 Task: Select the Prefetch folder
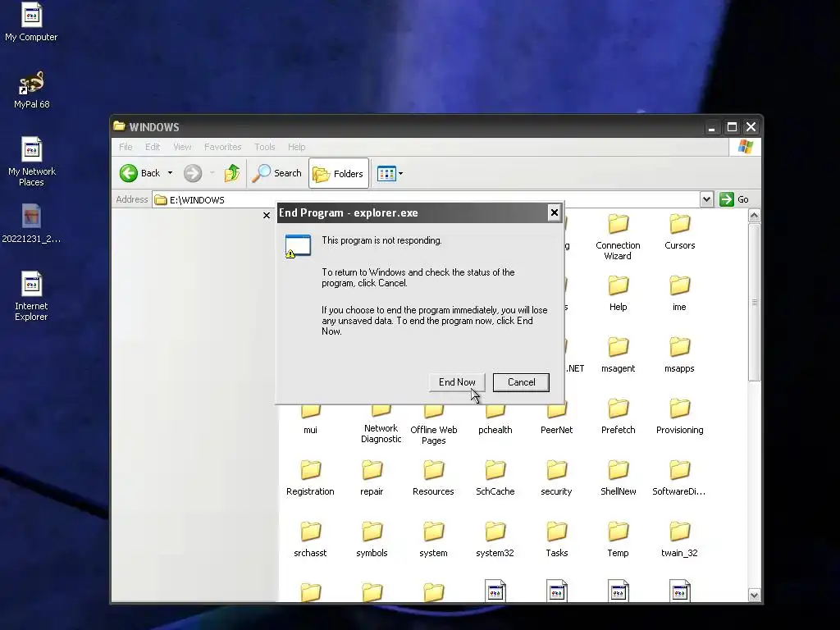[618, 417]
